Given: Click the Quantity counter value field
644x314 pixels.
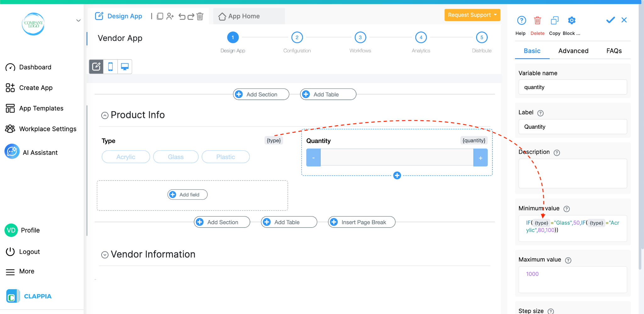Looking at the screenshot, I should pyautogui.click(x=397, y=157).
